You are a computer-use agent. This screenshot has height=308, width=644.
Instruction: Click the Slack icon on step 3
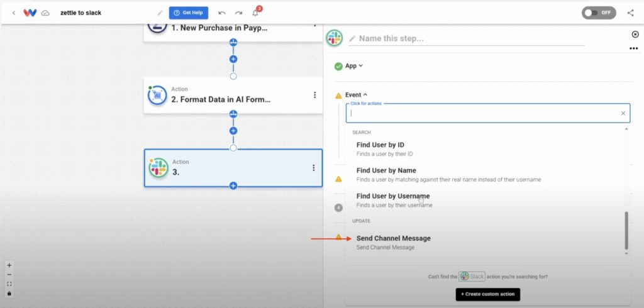[x=158, y=168]
